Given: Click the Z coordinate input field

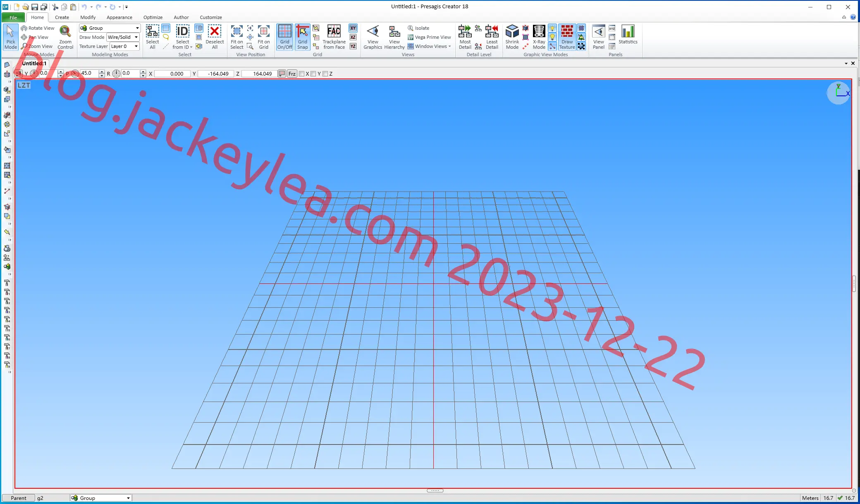Looking at the screenshot, I should click(x=259, y=74).
